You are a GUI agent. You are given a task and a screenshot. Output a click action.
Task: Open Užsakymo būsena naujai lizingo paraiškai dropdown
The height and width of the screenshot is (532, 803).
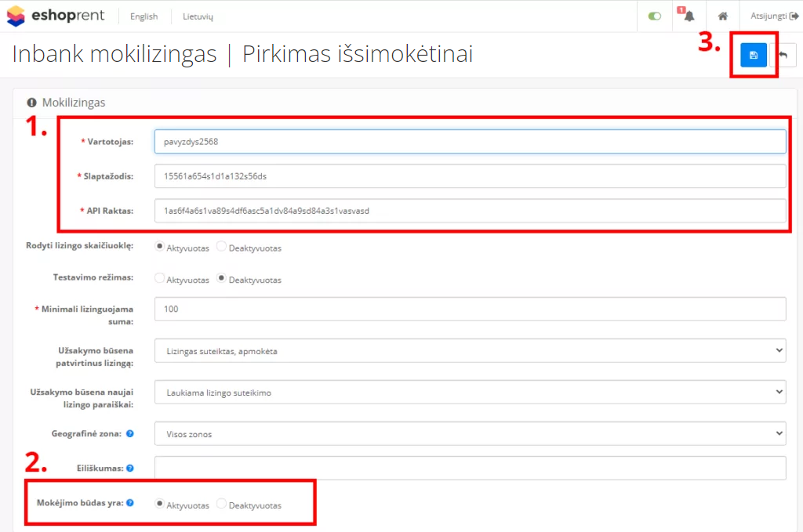point(471,393)
